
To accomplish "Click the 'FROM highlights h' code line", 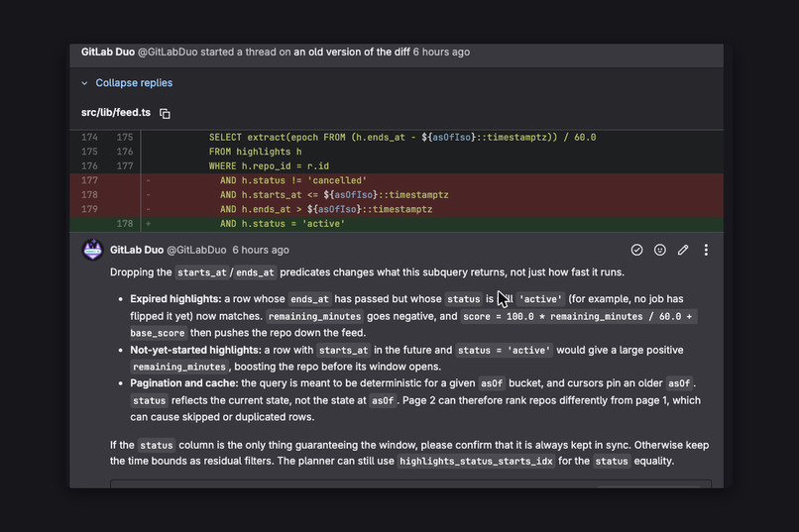I will [256, 152].
